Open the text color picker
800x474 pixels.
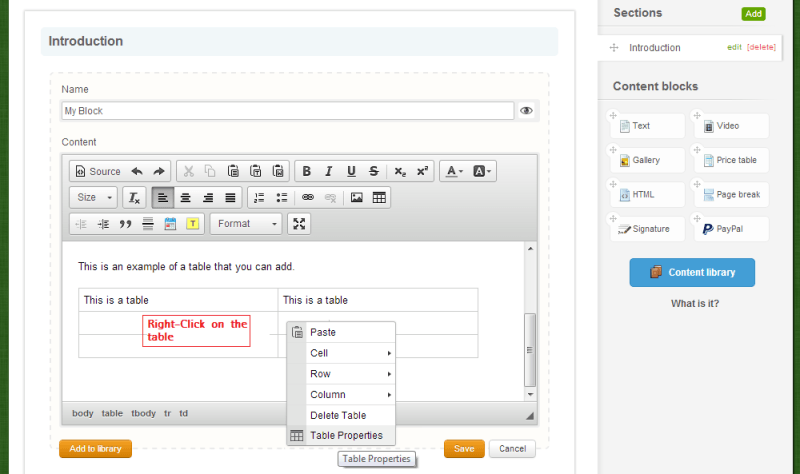pos(453,171)
